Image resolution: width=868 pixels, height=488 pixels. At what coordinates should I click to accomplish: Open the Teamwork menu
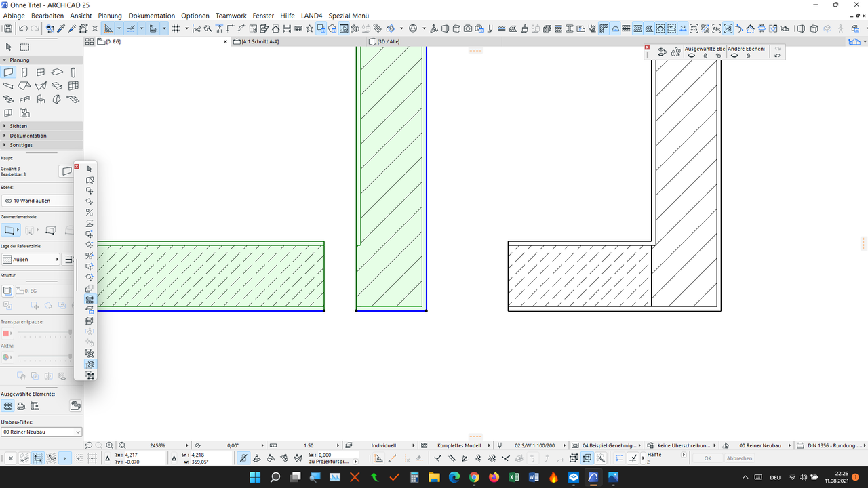click(231, 16)
